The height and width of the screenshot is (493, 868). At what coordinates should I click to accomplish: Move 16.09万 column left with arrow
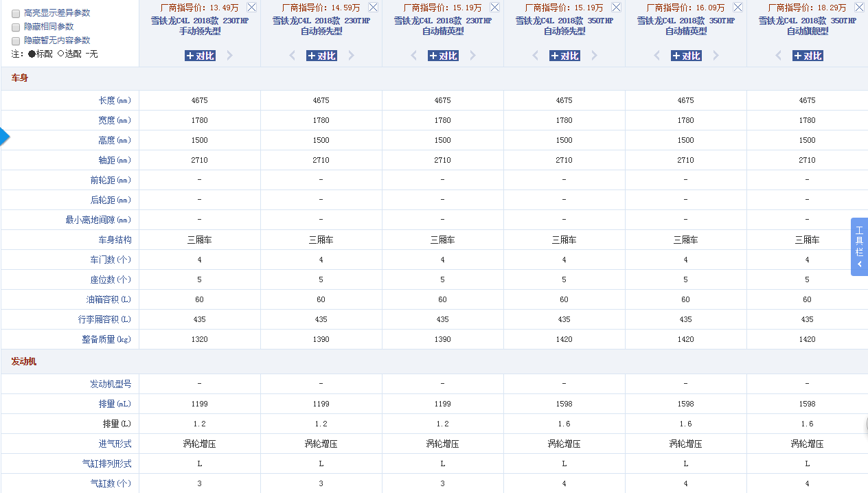click(656, 56)
